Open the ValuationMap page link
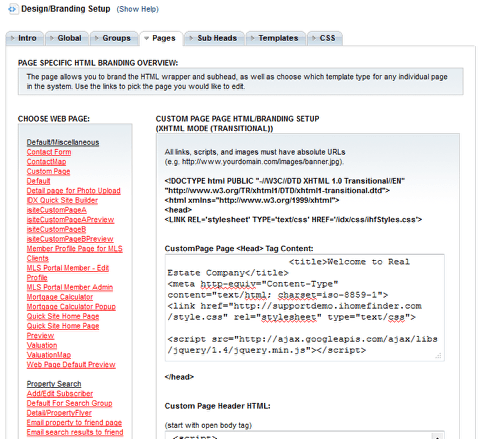Screen dimensions: 480x439 [49, 355]
